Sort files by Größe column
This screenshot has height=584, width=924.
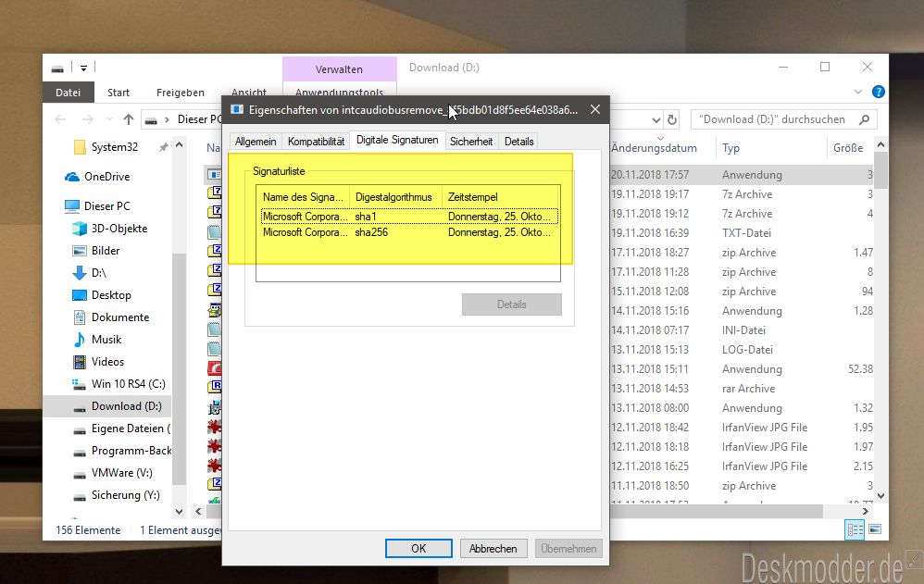[850, 148]
